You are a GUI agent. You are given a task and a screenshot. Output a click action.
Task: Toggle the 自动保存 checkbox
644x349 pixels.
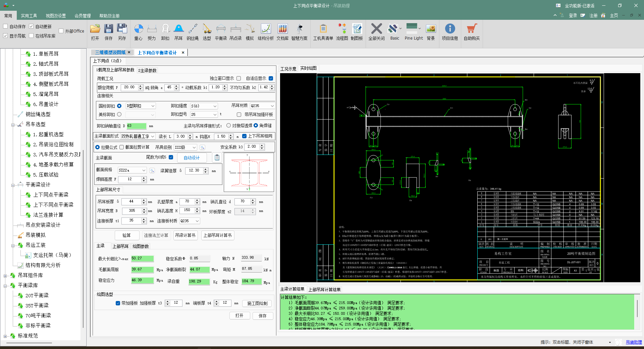[6, 27]
